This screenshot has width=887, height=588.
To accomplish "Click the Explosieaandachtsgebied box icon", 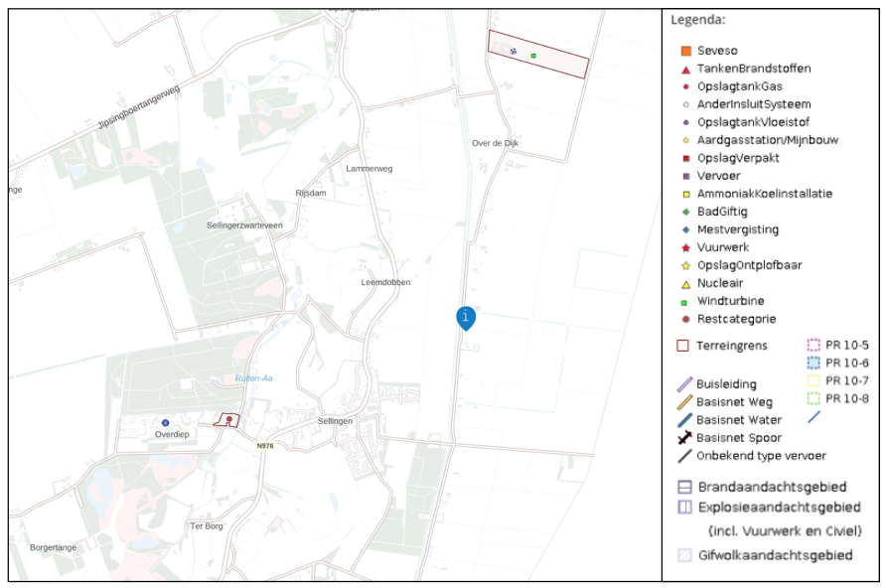I will [684, 508].
